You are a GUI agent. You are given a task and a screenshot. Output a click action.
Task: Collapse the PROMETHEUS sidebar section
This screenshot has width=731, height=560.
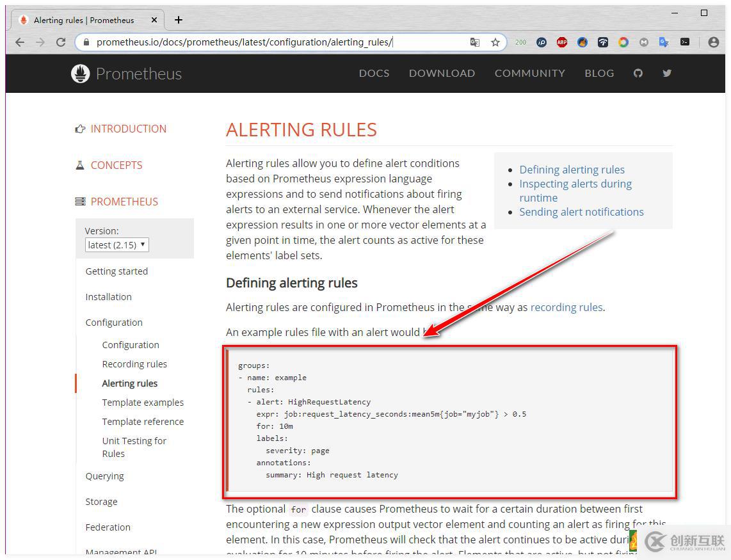tap(124, 202)
